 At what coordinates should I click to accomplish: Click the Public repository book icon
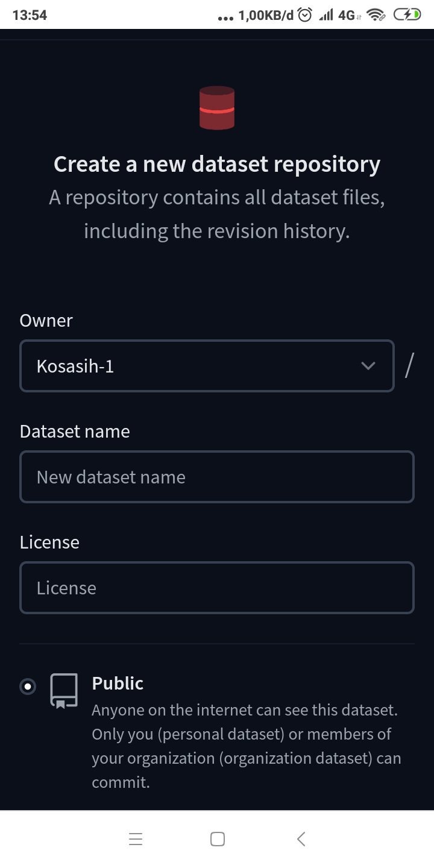point(63,690)
